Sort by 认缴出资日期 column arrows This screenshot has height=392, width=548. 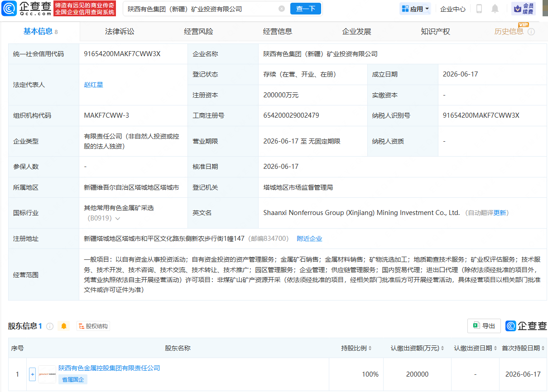coord(495,348)
